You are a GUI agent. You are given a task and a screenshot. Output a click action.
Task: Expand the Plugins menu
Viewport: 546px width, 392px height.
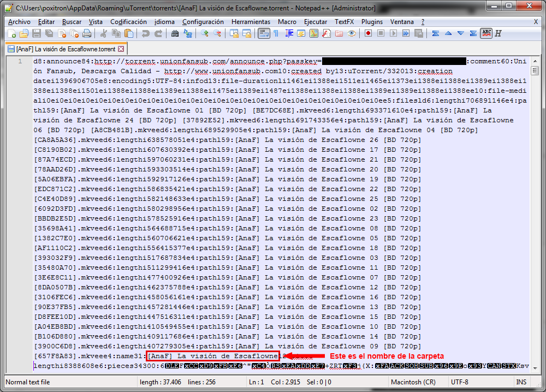pos(372,22)
